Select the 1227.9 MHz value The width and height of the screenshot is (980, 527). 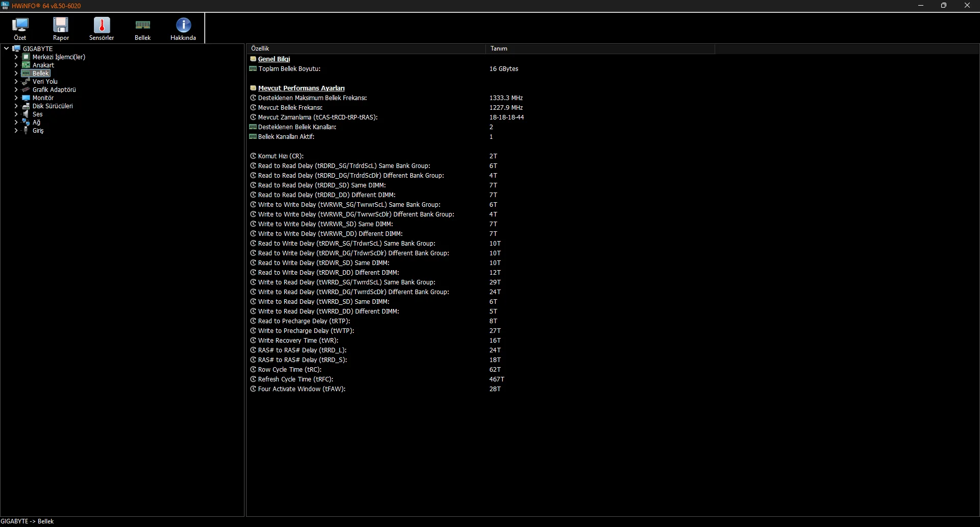506,107
